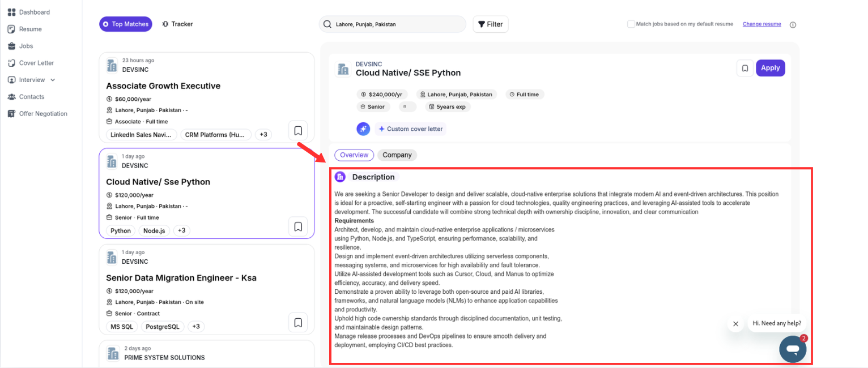Click the Change resume link

pos(761,24)
